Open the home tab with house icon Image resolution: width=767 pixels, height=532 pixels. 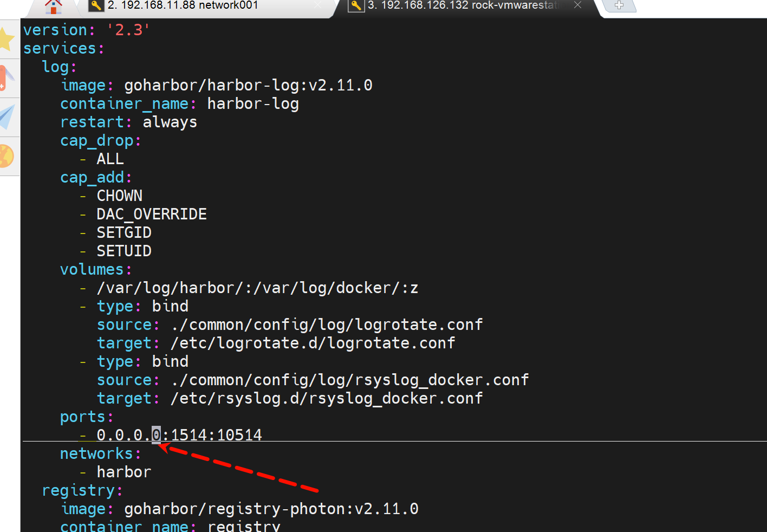point(53,7)
